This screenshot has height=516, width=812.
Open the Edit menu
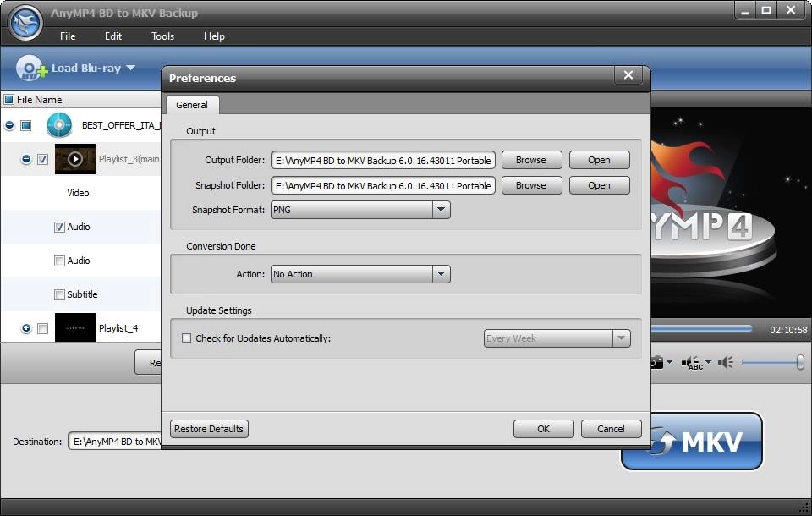tap(112, 36)
